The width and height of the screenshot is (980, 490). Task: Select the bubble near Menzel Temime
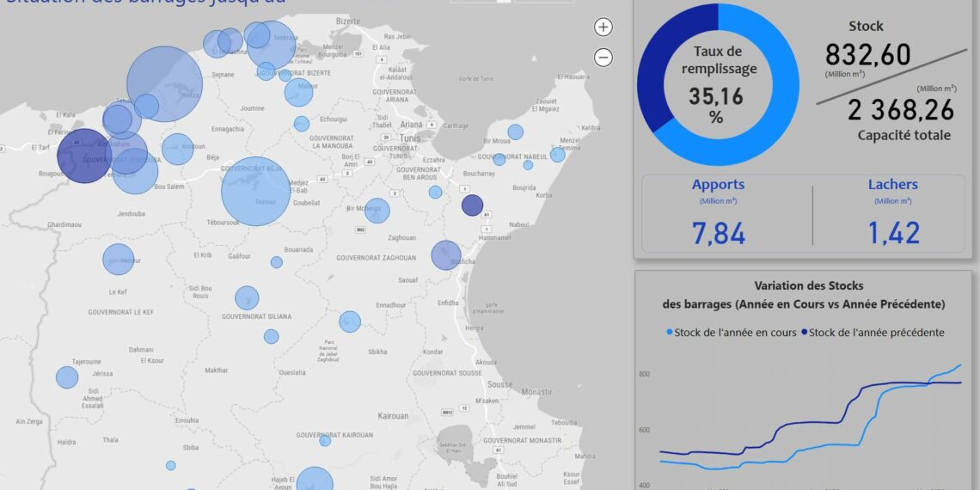(558, 154)
